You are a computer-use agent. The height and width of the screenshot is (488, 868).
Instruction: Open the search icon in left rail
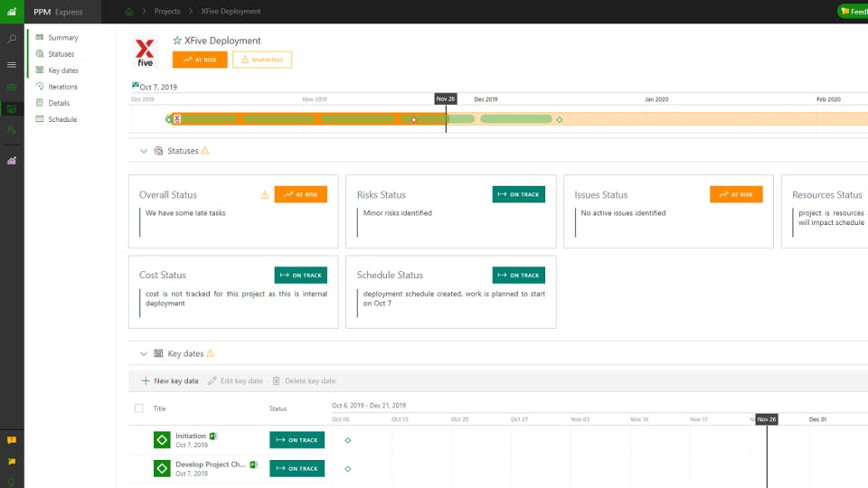pos(12,39)
